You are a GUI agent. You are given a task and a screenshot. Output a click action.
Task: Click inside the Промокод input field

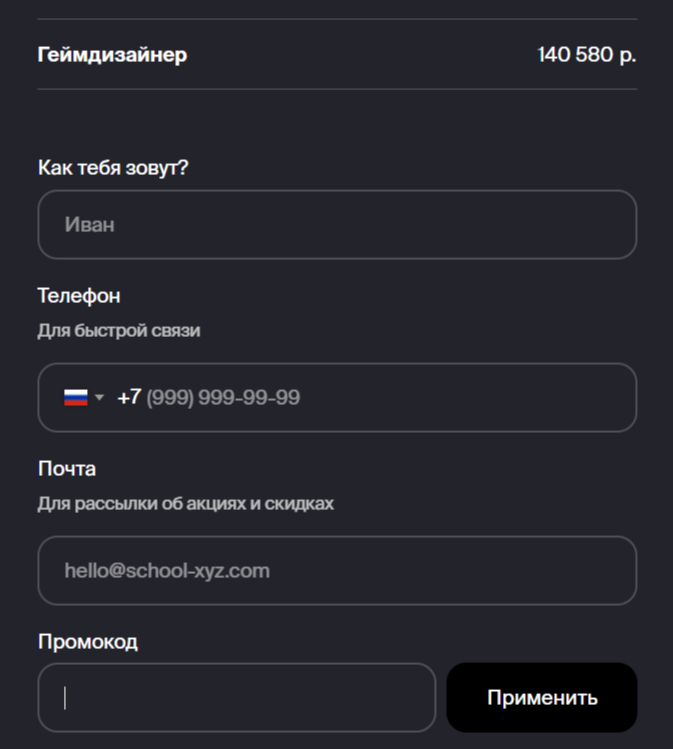[x=237, y=697]
